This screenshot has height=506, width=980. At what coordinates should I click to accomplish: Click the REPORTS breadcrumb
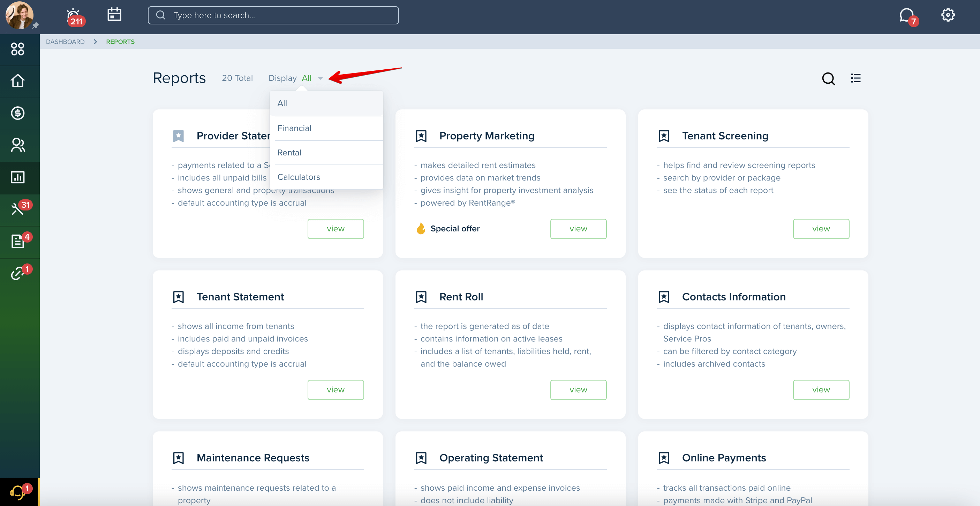[x=120, y=42]
